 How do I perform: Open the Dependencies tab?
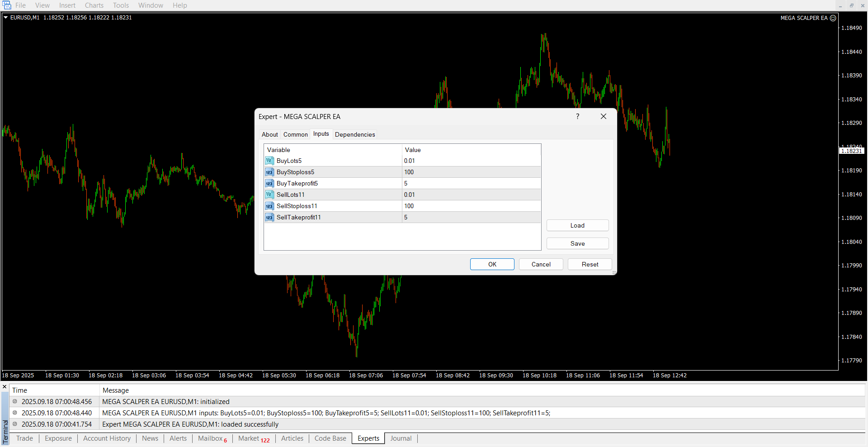tap(355, 134)
